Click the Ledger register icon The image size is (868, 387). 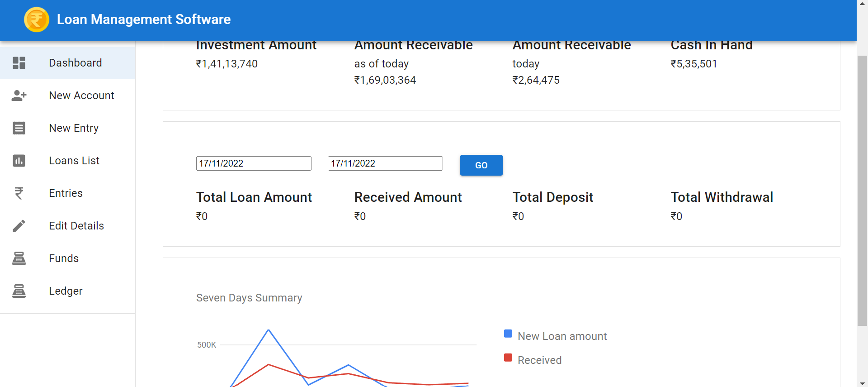pos(19,291)
